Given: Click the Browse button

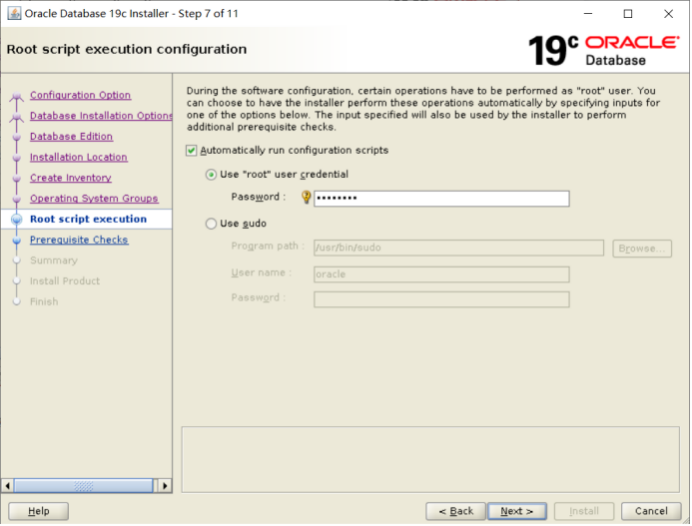Looking at the screenshot, I should click(x=642, y=248).
